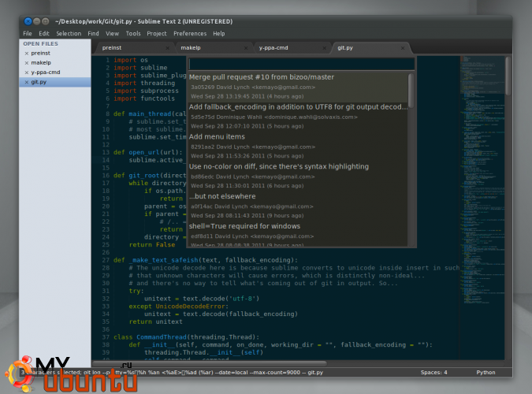Click line number 27 in gutter
The image size is (532, 394).
(x=106, y=260)
